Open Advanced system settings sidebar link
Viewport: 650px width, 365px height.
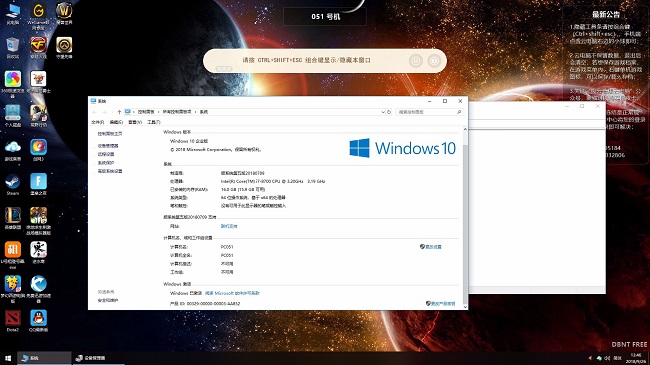pyautogui.click(x=110, y=171)
